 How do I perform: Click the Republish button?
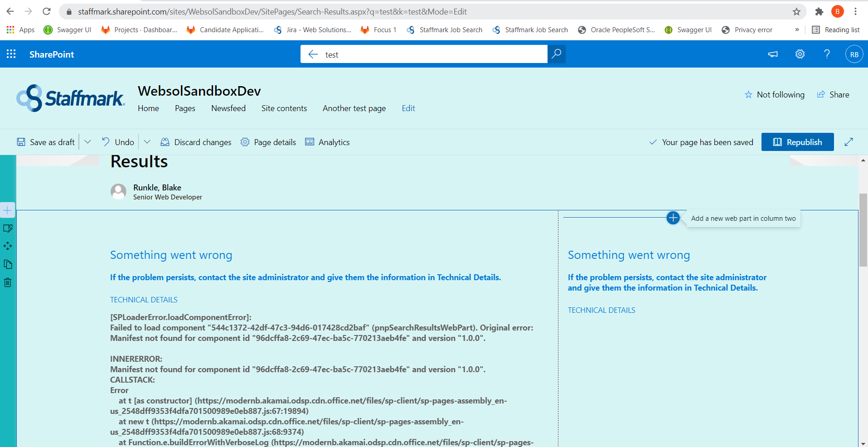point(797,142)
